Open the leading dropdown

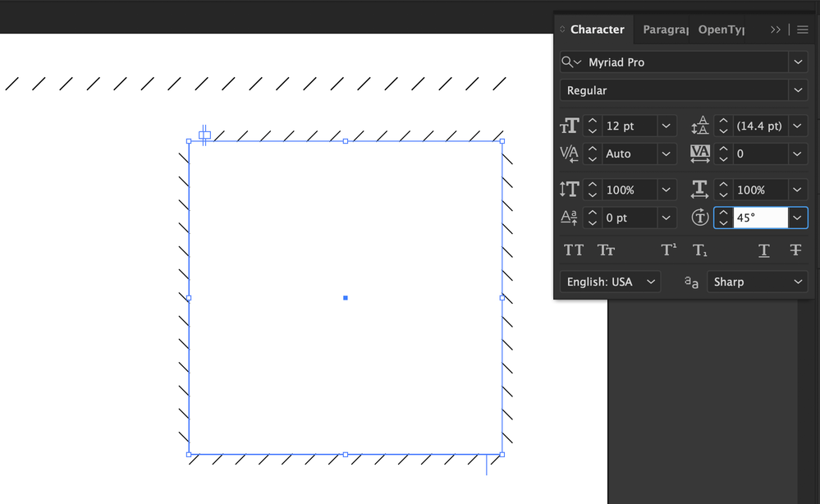[798, 126]
